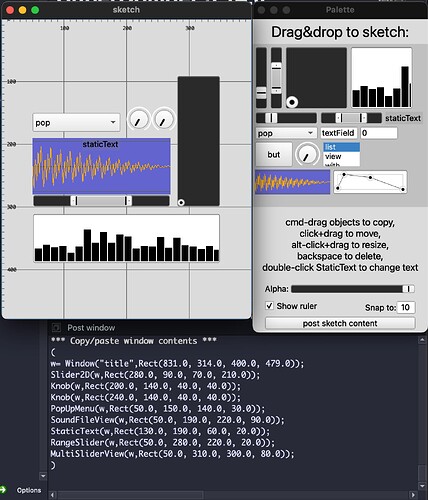Click the post sketch content button
428x500 pixels.
[x=340, y=323]
